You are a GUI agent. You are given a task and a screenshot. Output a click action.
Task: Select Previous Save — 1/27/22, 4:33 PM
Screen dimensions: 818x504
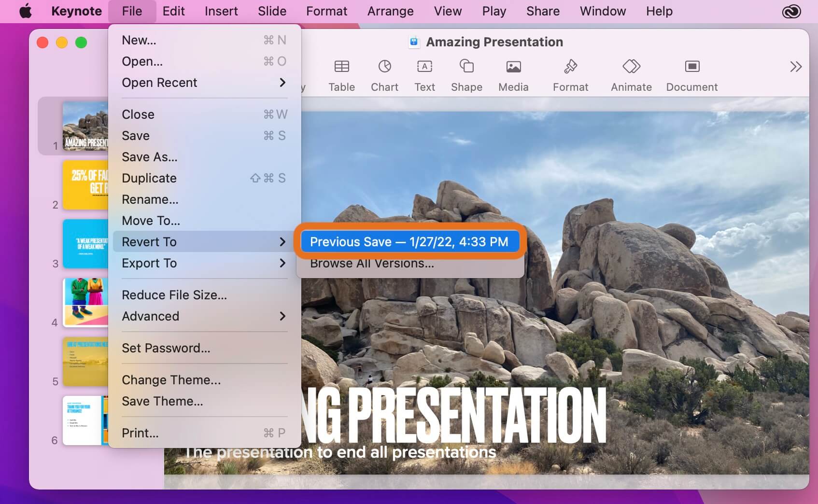click(x=409, y=242)
